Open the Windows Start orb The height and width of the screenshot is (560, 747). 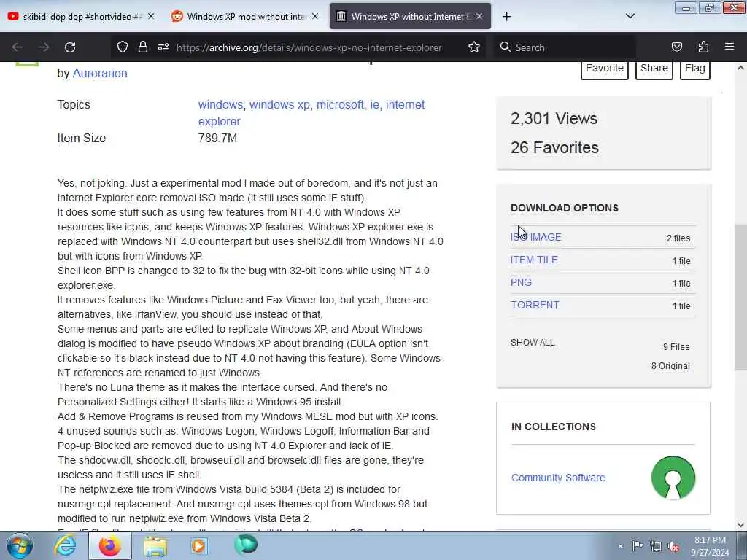tap(20, 545)
